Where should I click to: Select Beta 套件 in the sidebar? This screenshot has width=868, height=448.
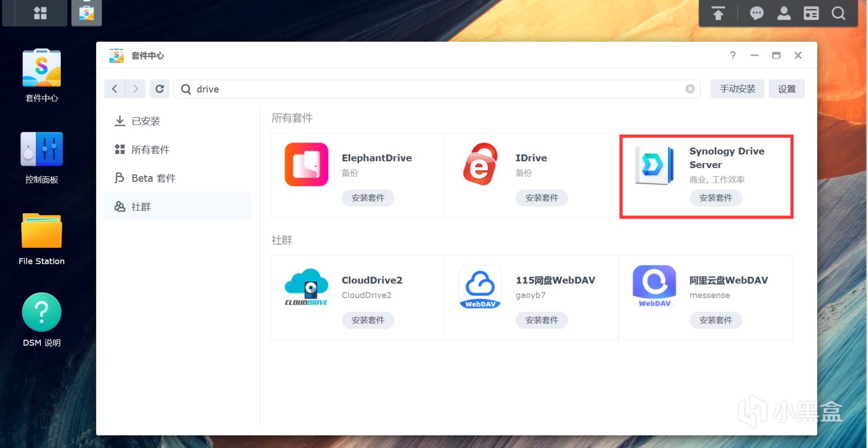177,178
